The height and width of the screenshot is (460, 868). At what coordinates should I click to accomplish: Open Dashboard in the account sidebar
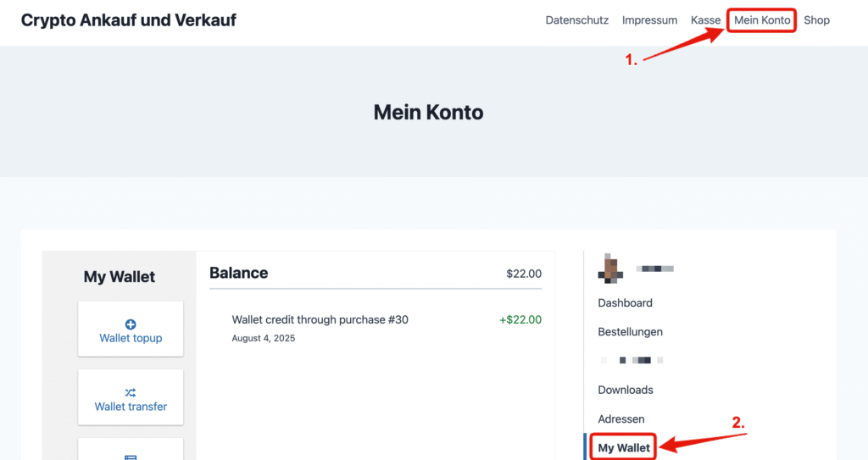[625, 303]
